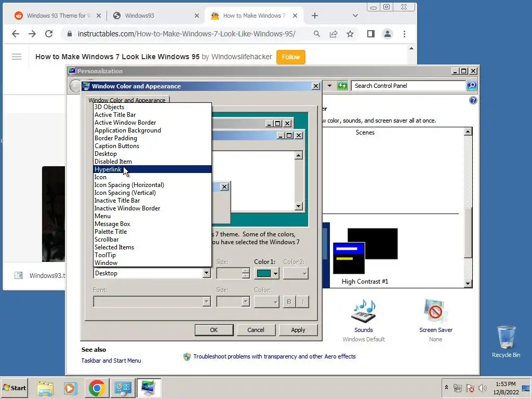
Task: Reload the instructables page
Action: coord(49,34)
